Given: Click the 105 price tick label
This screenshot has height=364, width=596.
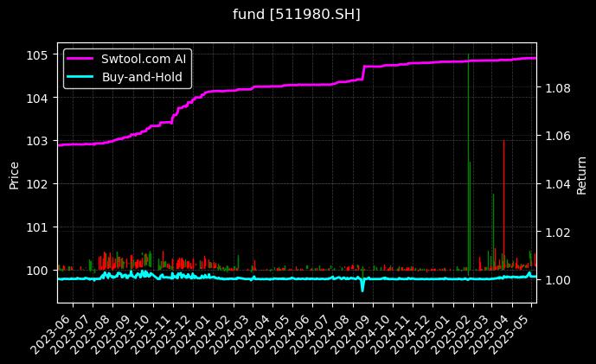Looking at the screenshot, I should [x=38, y=55].
